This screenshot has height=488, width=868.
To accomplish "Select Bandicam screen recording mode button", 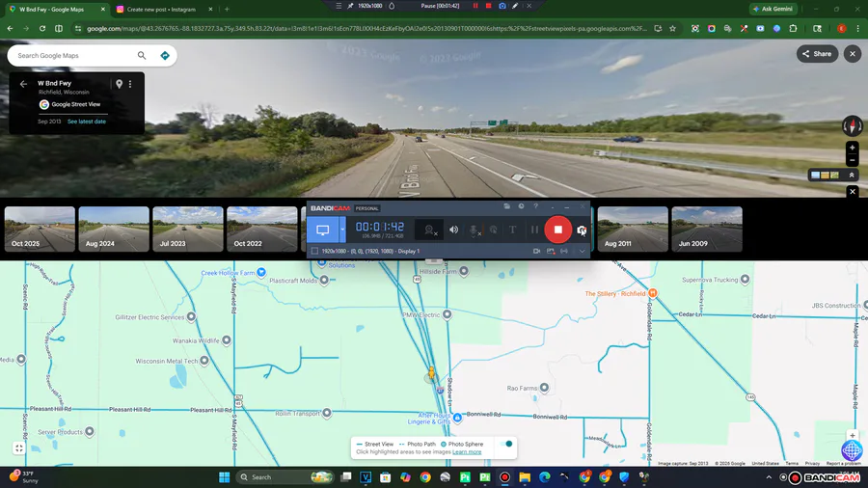I will tap(323, 230).
